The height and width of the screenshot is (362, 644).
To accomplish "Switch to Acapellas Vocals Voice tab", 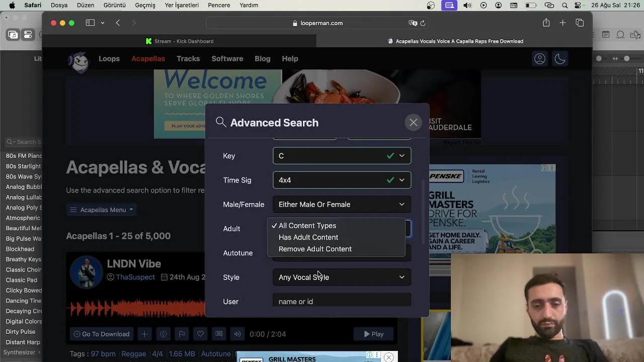I will click(x=455, y=41).
